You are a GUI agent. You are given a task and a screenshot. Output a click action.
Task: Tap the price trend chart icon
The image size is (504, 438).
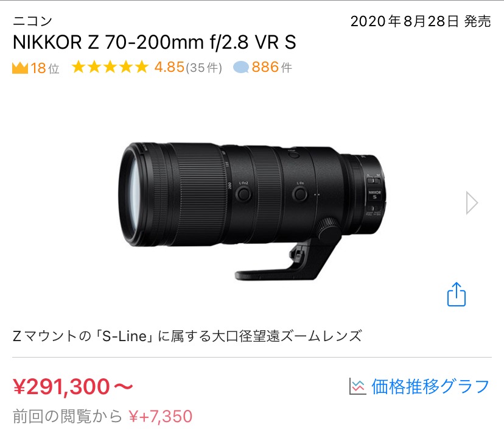(x=357, y=386)
